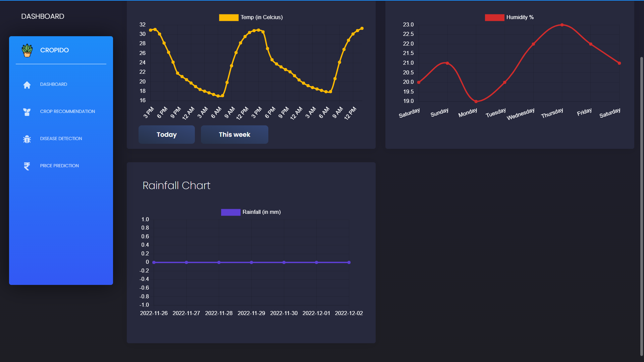
Task: Click the Humidity % legend to hide series
Action: click(x=520, y=17)
